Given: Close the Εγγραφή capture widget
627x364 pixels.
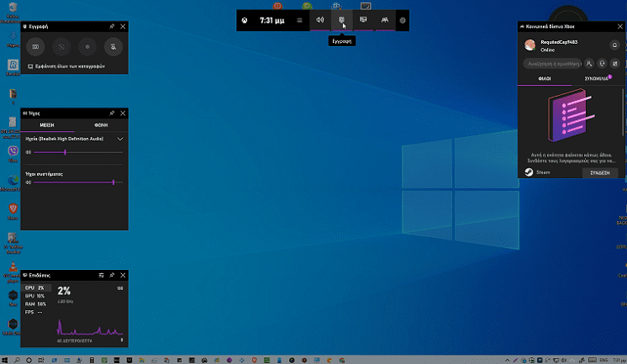Looking at the screenshot, I should 123,26.
